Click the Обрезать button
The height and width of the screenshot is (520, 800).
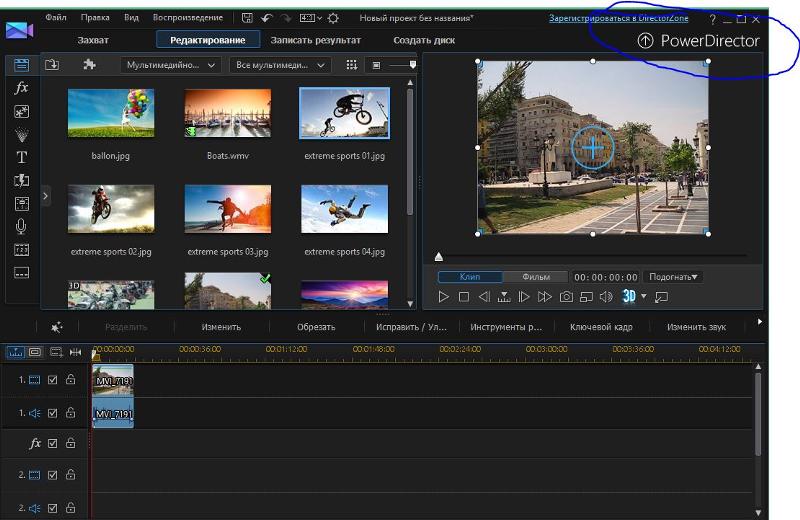316,327
